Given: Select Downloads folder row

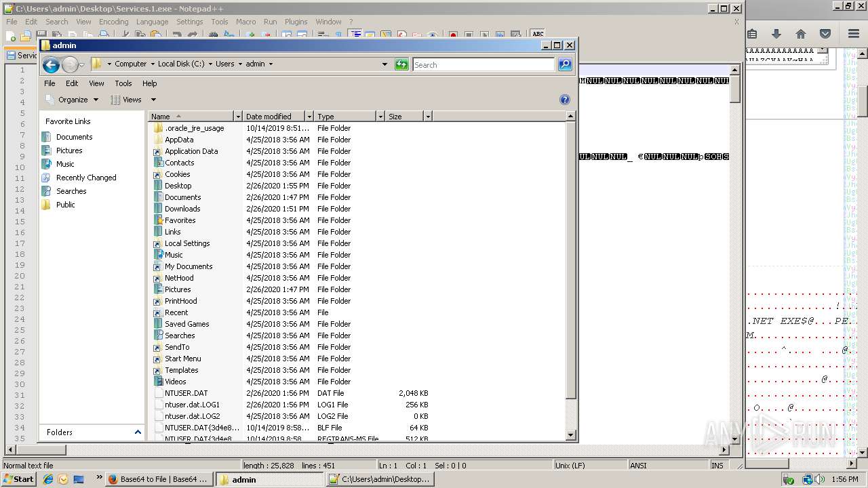Looking at the screenshot, I should (x=182, y=209).
